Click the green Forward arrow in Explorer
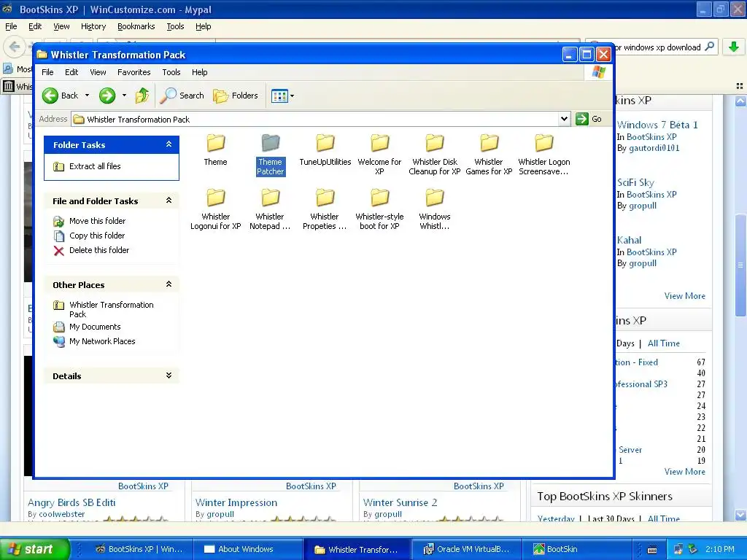This screenshot has width=747, height=560. pyautogui.click(x=107, y=96)
